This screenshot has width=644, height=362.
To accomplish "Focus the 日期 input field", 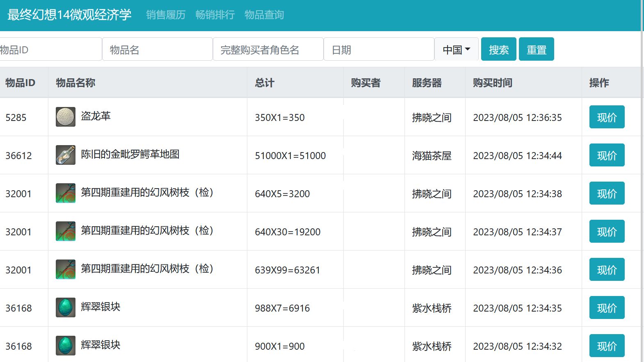I will click(x=379, y=49).
